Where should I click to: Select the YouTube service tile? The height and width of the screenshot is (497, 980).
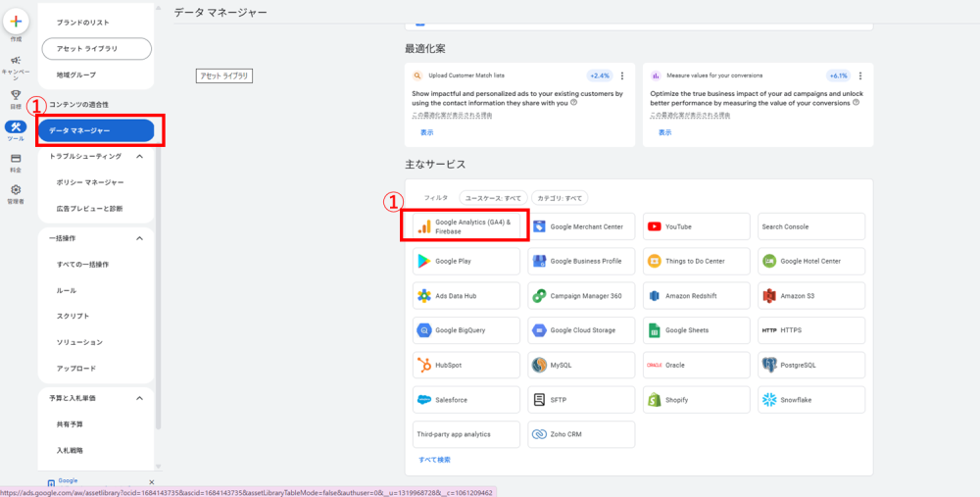696,226
